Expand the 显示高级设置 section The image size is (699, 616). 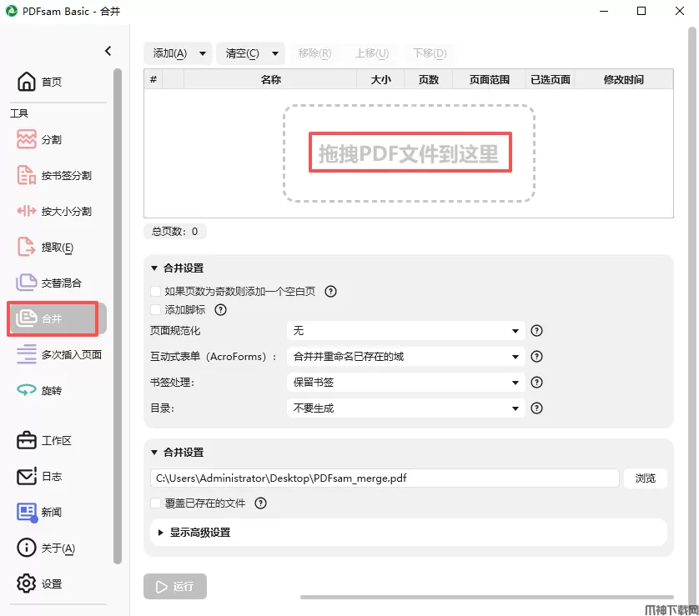point(199,533)
